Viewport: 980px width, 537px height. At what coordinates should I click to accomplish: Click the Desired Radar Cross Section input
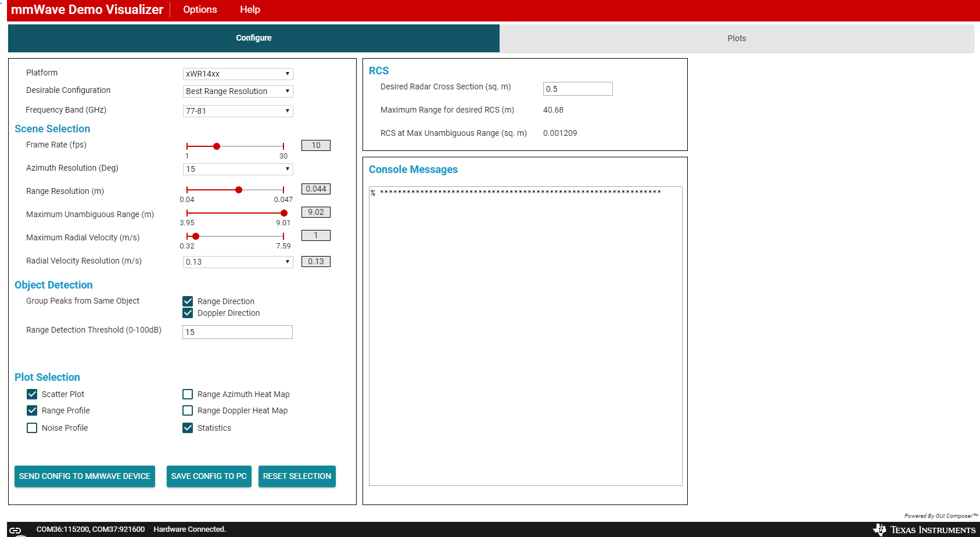pyautogui.click(x=578, y=89)
